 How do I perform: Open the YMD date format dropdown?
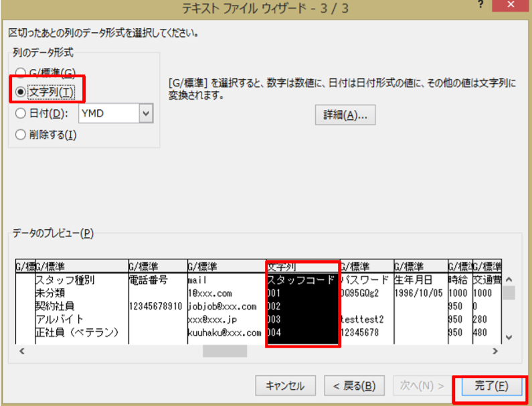coord(147,114)
